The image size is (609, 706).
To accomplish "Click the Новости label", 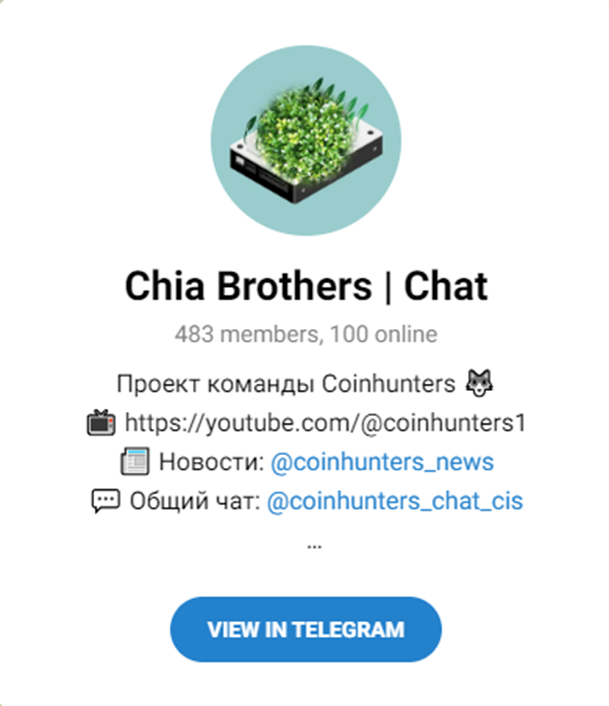I will (x=212, y=462).
